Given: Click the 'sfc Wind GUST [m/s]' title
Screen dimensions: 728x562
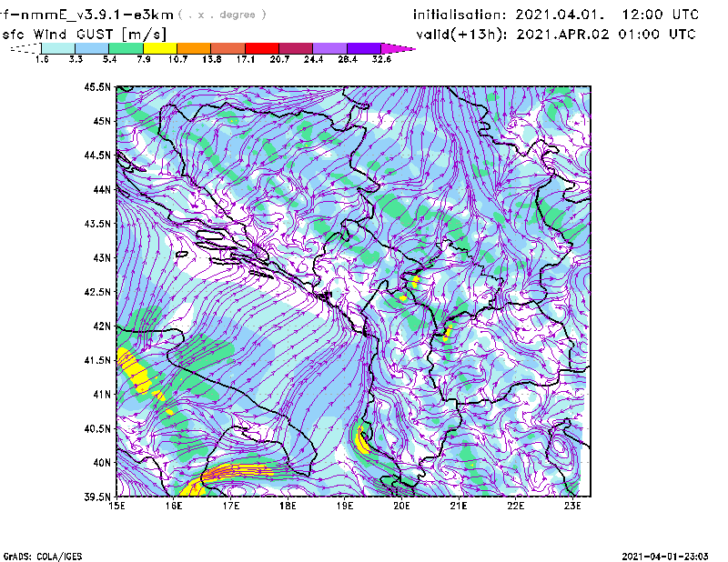Looking at the screenshot, I should pos(85,35).
